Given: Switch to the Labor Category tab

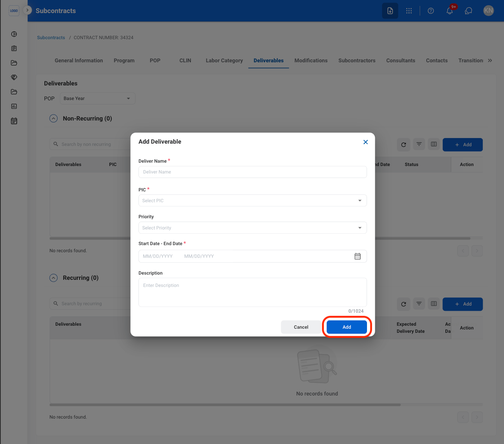Looking at the screenshot, I should (x=224, y=60).
